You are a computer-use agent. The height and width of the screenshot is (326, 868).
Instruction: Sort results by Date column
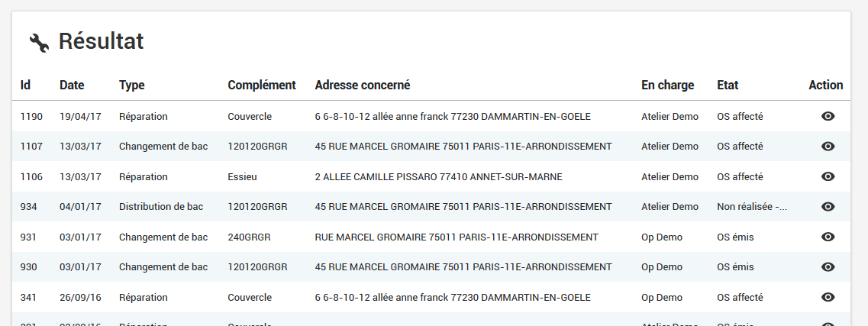(x=72, y=86)
